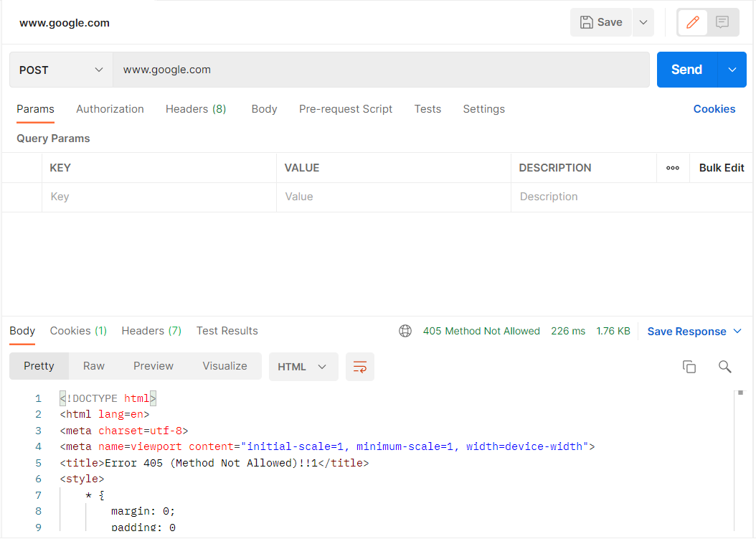Click the meta viewport line
Screen dimensions: 756x539
[x=327, y=447]
